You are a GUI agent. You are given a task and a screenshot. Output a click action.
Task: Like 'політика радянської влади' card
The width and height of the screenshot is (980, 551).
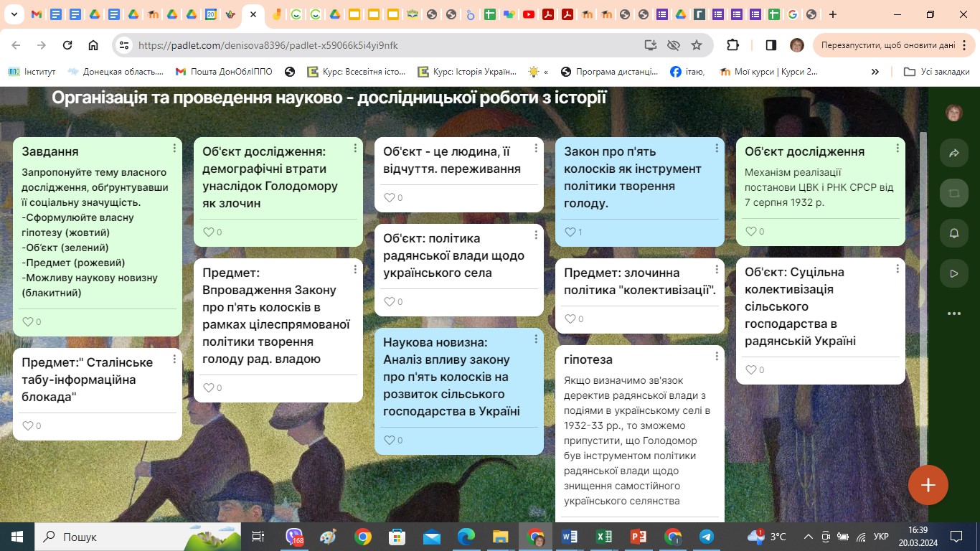point(390,302)
